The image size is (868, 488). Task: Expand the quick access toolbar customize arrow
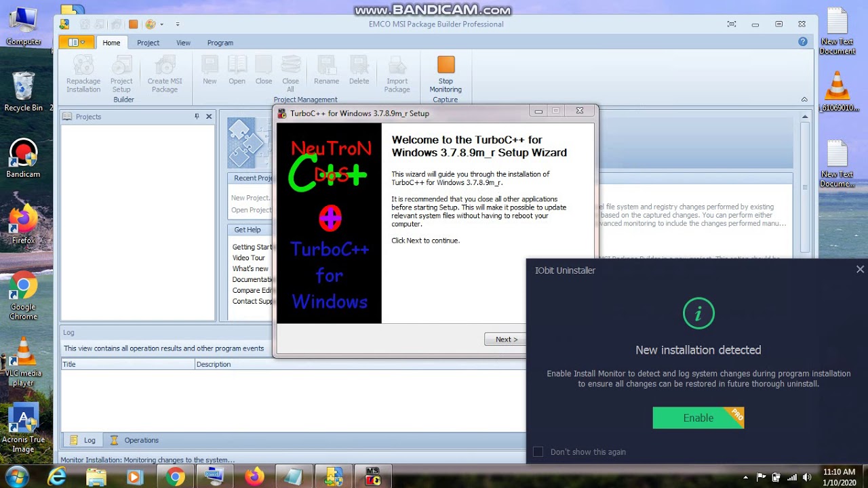coord(178,24)
